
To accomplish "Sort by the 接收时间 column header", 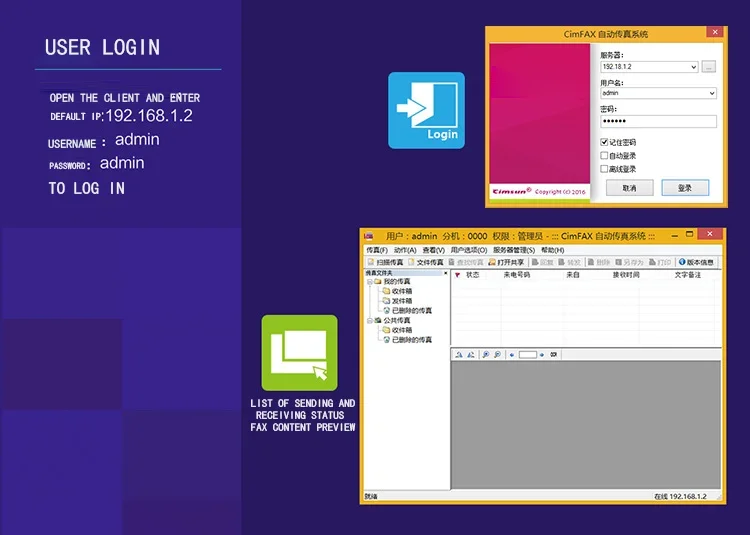I will (x=626, y=275).
